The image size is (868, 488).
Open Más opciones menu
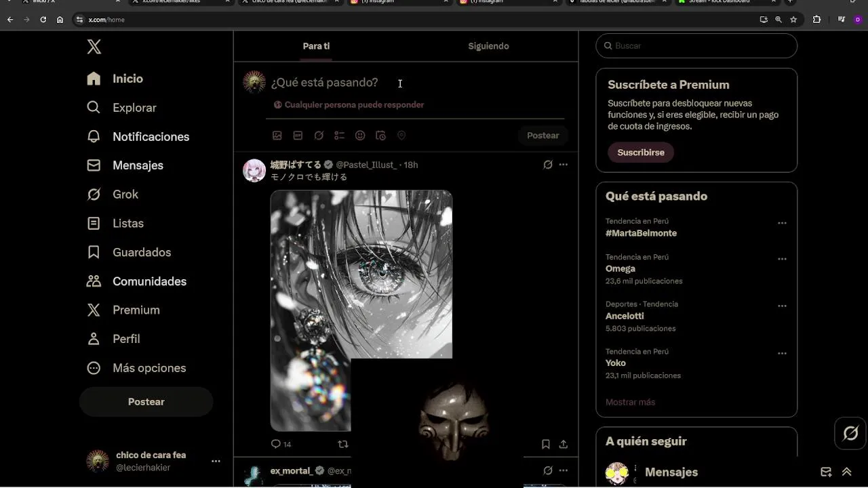coord(136,368)
